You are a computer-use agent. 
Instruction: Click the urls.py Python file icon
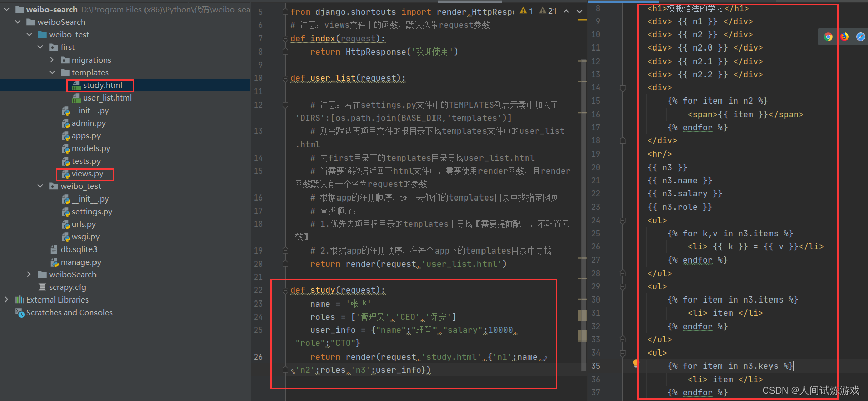pos(66,224)
